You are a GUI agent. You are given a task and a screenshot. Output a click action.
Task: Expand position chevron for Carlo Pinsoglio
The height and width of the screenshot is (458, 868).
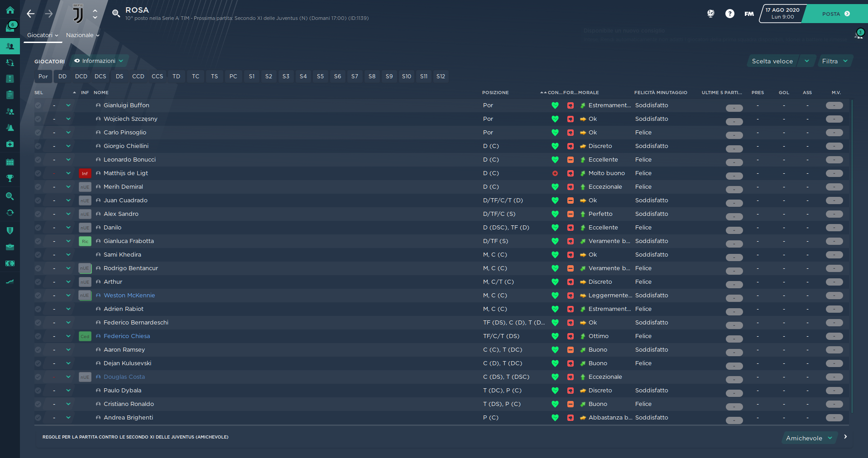click(68, 133)
